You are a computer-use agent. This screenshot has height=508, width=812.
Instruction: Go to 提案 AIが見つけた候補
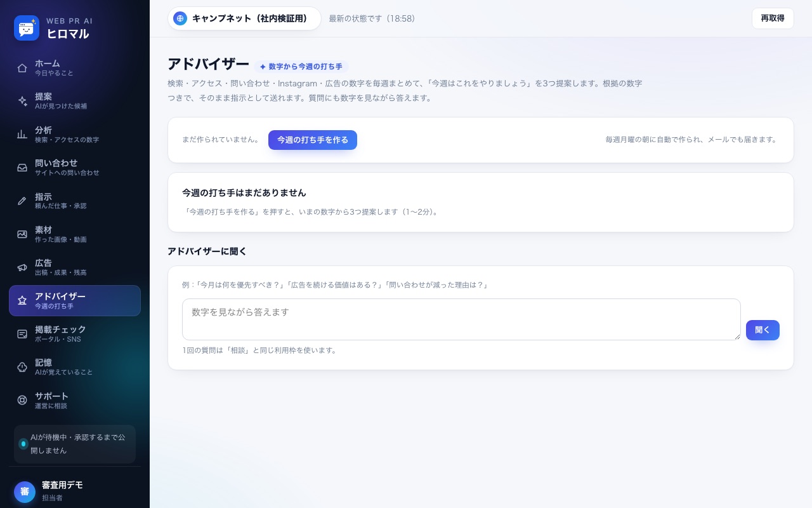coord(75,101)
